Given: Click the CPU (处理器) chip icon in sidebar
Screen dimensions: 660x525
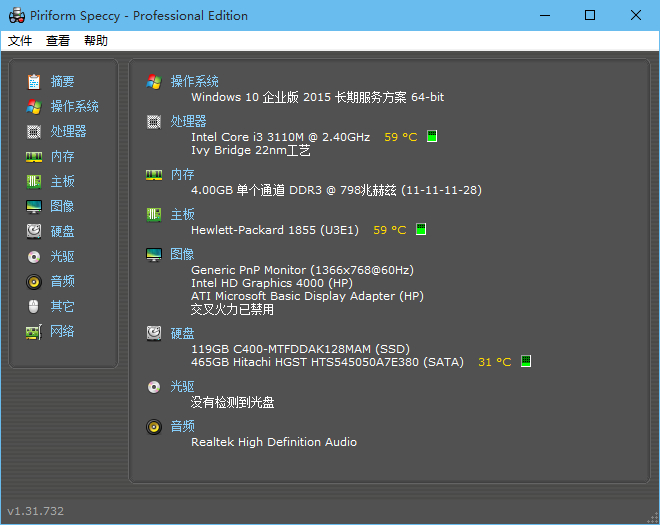Looking at the screenshot, I should coord(34,131).
